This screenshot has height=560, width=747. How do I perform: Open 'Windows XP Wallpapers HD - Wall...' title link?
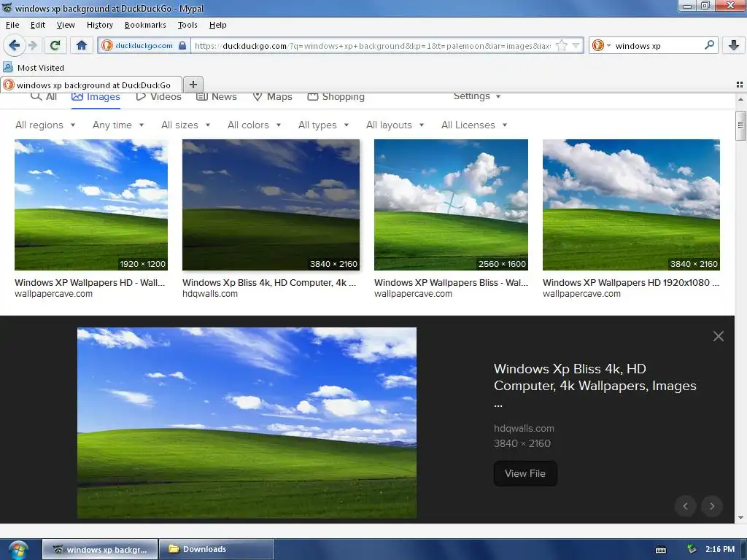pos(90,282)
